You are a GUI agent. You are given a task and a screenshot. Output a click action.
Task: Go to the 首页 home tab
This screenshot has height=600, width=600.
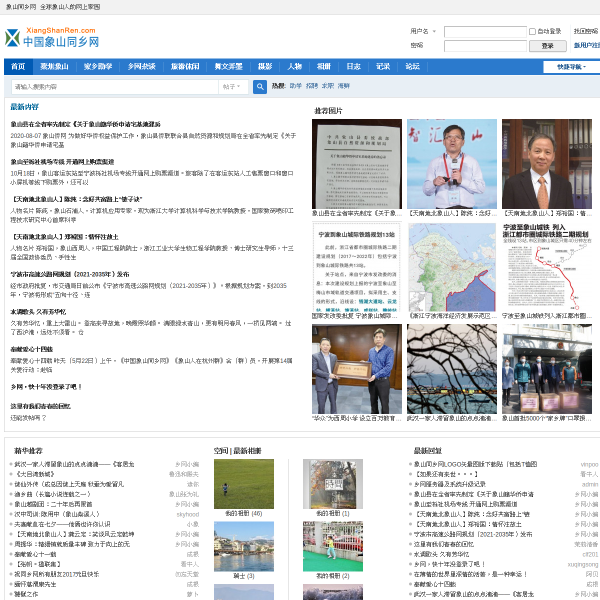click(x=18, y=67)
